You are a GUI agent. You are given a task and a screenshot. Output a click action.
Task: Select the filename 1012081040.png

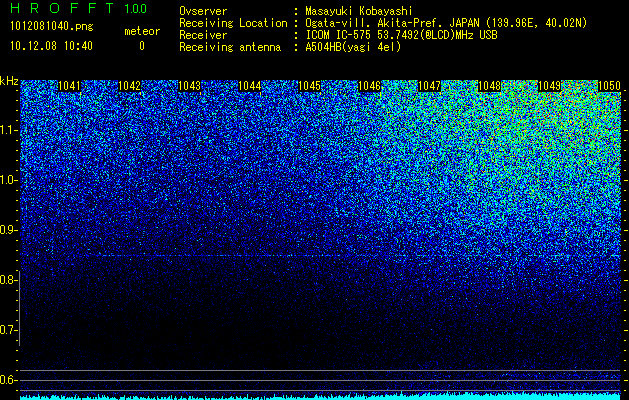click(52, 27)
